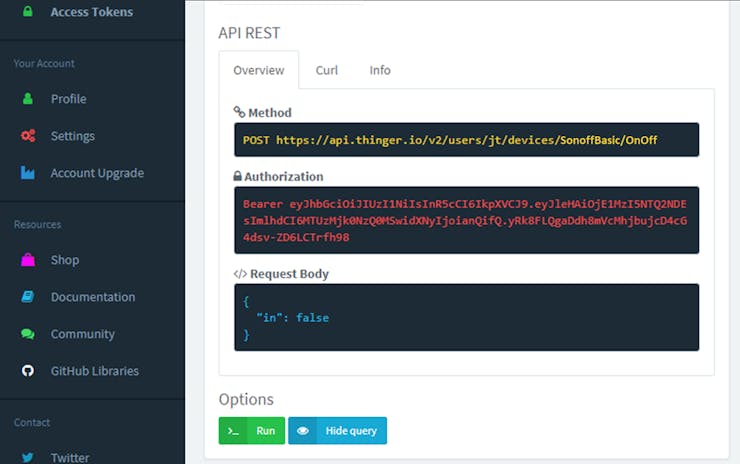Open the Community link
The image size is (740, 464).
[83, 334]
